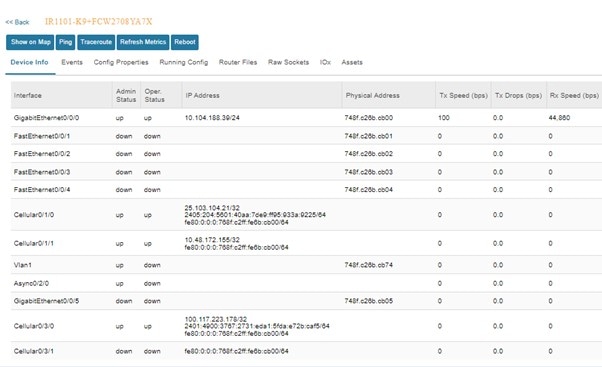This screenshot has height=367, width=602.
Task: Click the Admin Status down for Cellular0/3/1
Action: pyautogui.click(x=124, y=351)
